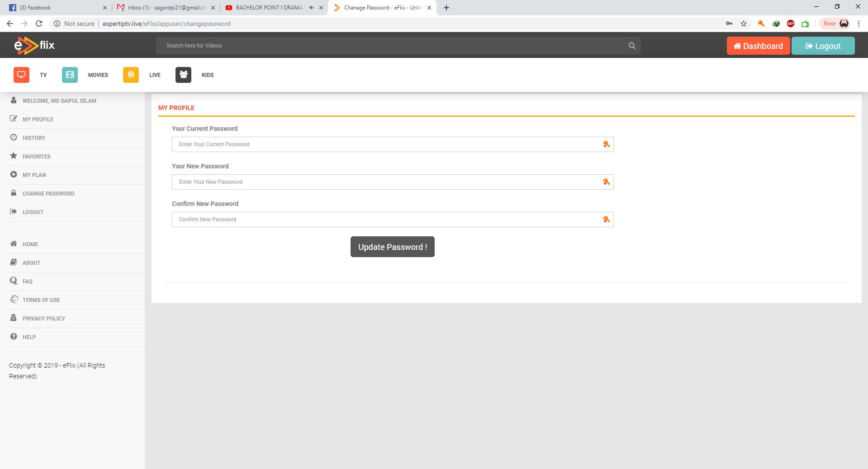Open the AdBlock Plus extension
The image size is (868, 469).
pyautogui.click(x=791, y=24)
